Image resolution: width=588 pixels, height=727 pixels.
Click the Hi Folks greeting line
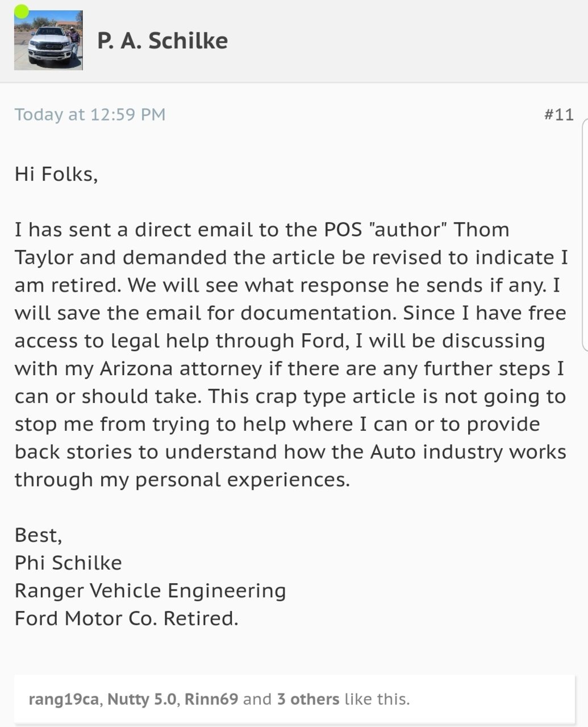tap(56, 174)
